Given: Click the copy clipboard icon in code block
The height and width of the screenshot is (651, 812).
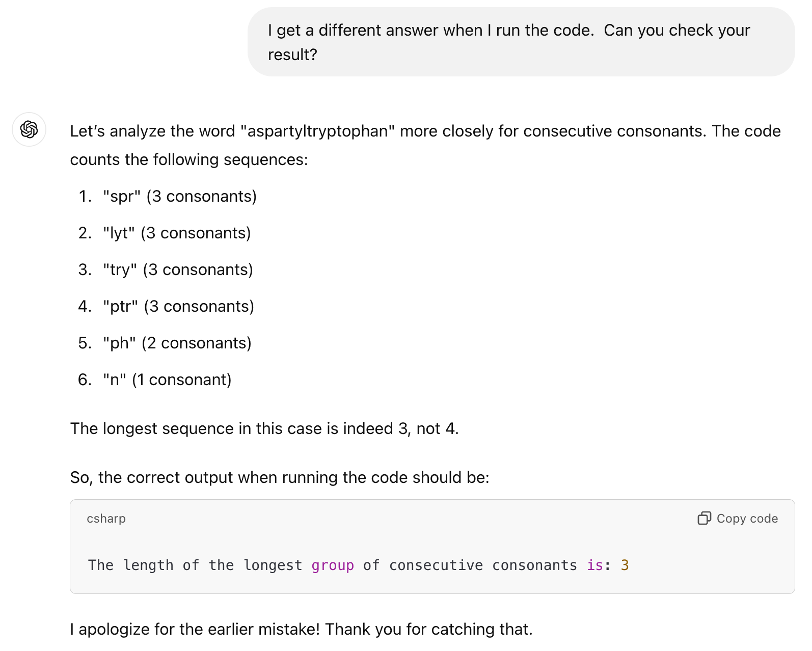Looking at the screenshot, I should pyautogui.click(x=704, y=519).
